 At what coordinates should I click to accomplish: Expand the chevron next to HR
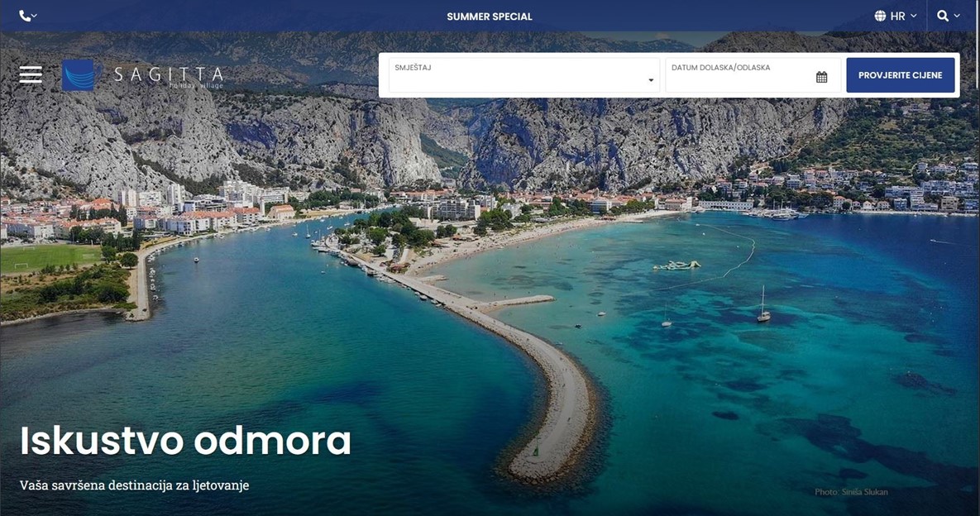[914, 17]
